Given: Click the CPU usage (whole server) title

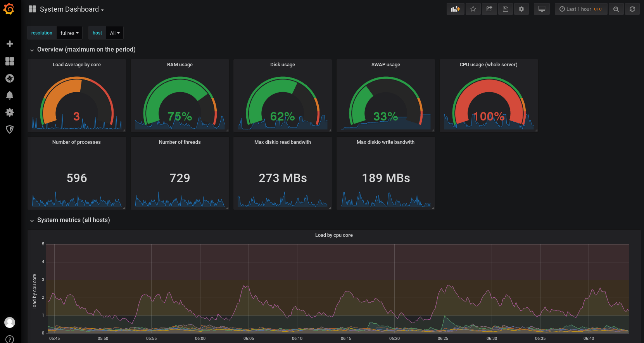Looking at the screenshot, I should 489,65.
